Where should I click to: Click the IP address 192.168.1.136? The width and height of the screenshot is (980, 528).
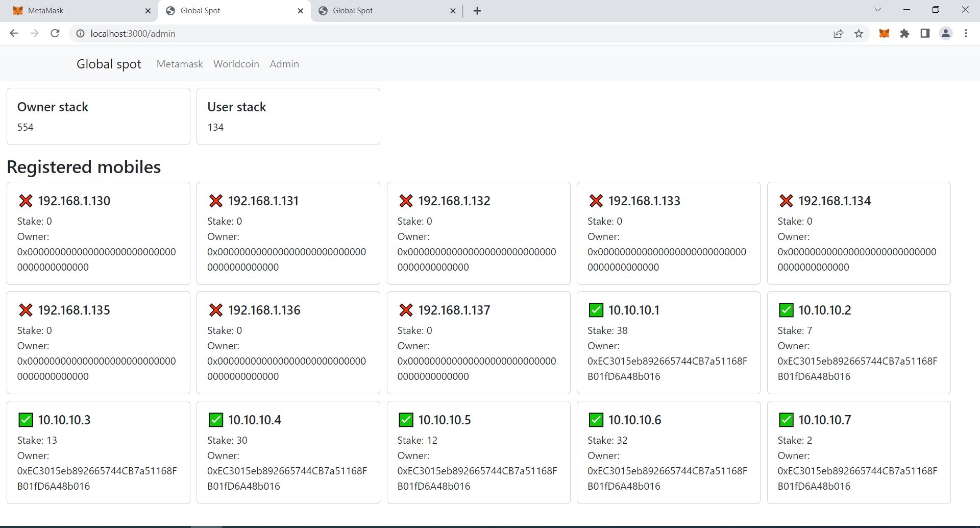click(x=264, y=310)
